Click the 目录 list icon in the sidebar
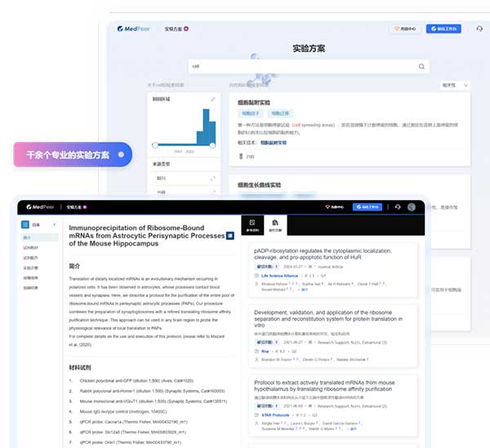This screenshot has height=448, width=490. (x=26, y=224)
